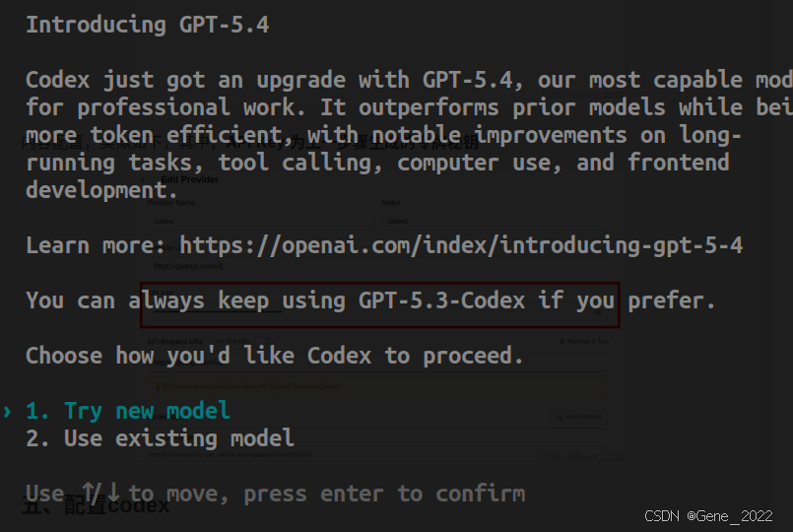
Task: Click the lightbulb icon in endpoint hint
Action: [158, 387]
